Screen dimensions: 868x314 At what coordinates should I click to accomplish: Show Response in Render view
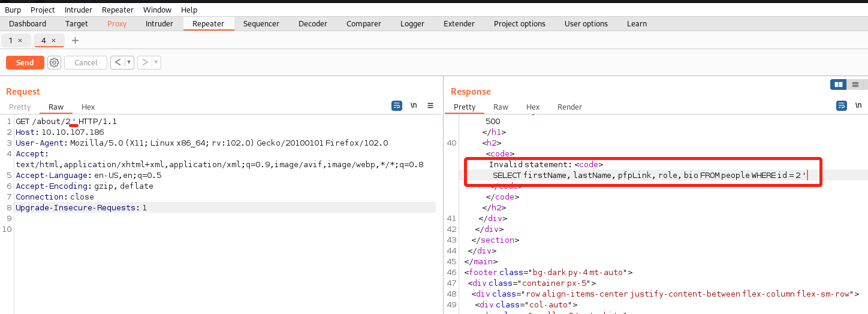(x=569, y=107)
